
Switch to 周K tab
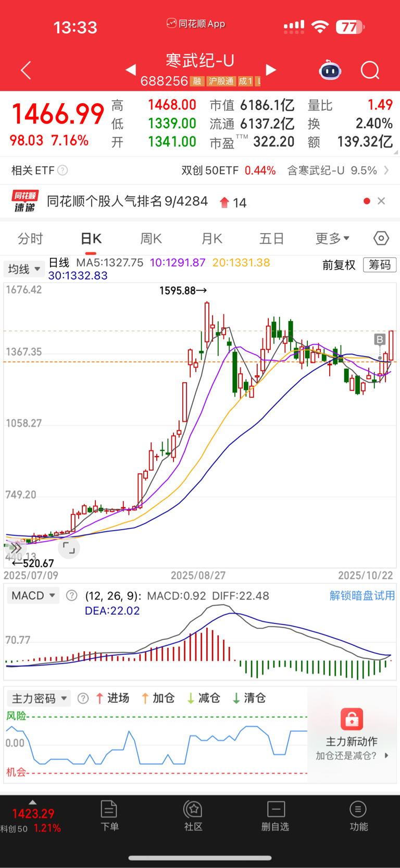(x=151, y=238)
